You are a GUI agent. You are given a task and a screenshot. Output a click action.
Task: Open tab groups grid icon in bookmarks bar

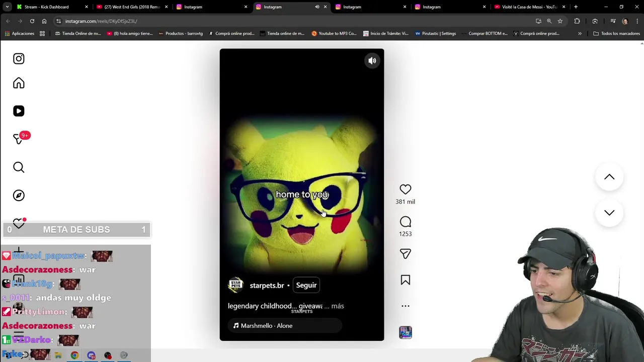pos(42,34)
